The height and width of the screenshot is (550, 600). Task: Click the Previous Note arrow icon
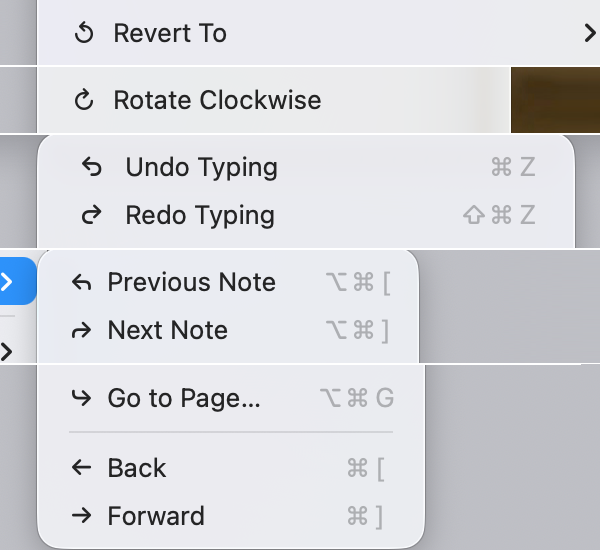coord(81,283)
